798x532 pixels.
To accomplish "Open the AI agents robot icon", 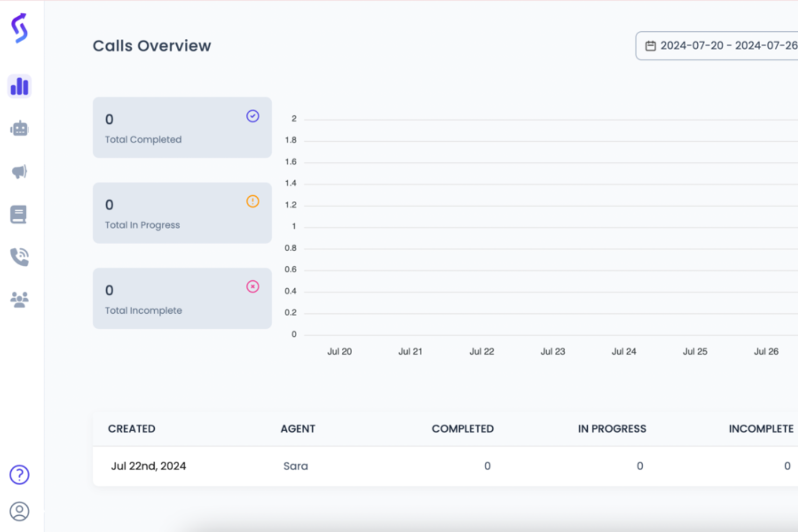I will coord(19,128).
